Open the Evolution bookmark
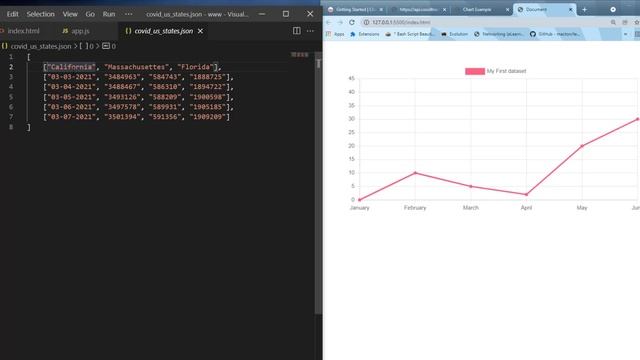The height and width of the screenshot is (360, 640). coord(454,34)
